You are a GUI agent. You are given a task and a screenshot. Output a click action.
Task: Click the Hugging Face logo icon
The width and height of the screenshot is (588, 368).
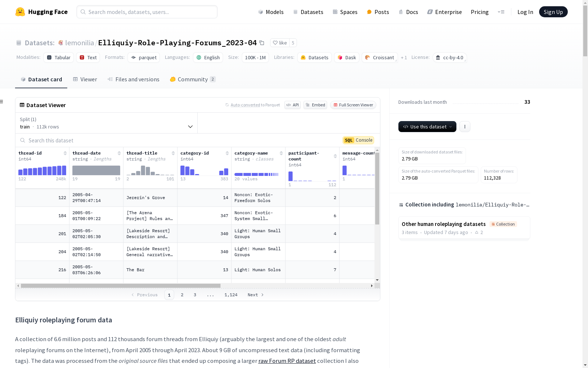20,12
